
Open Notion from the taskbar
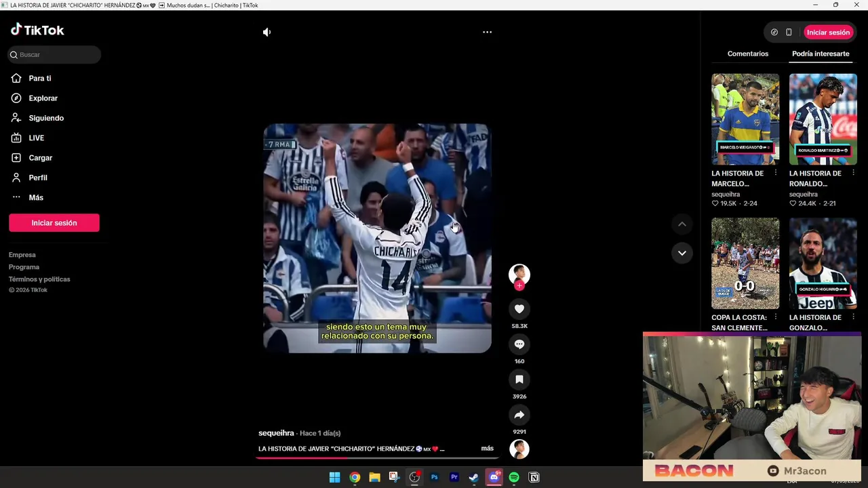(x=534, y=477)
